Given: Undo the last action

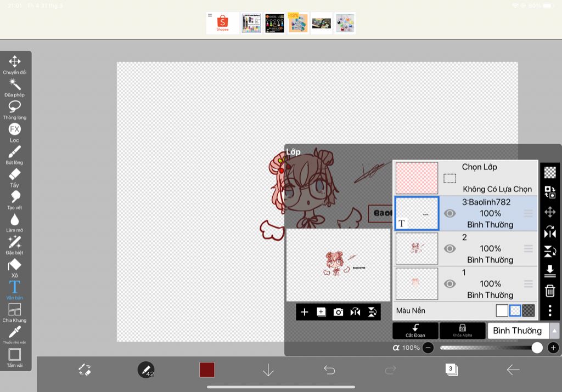Looking at the screenshot, I should coord(329,370).
